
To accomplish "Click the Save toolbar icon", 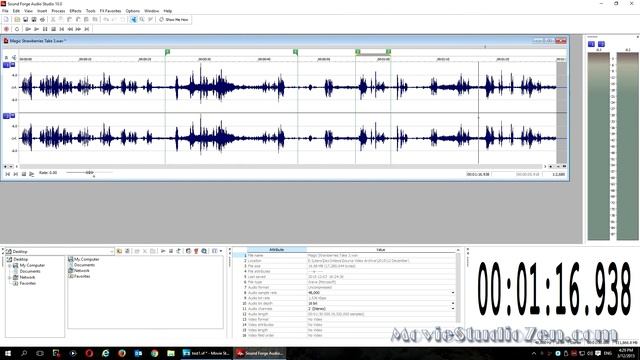I will pyautogui.click(x=25, y=19).
